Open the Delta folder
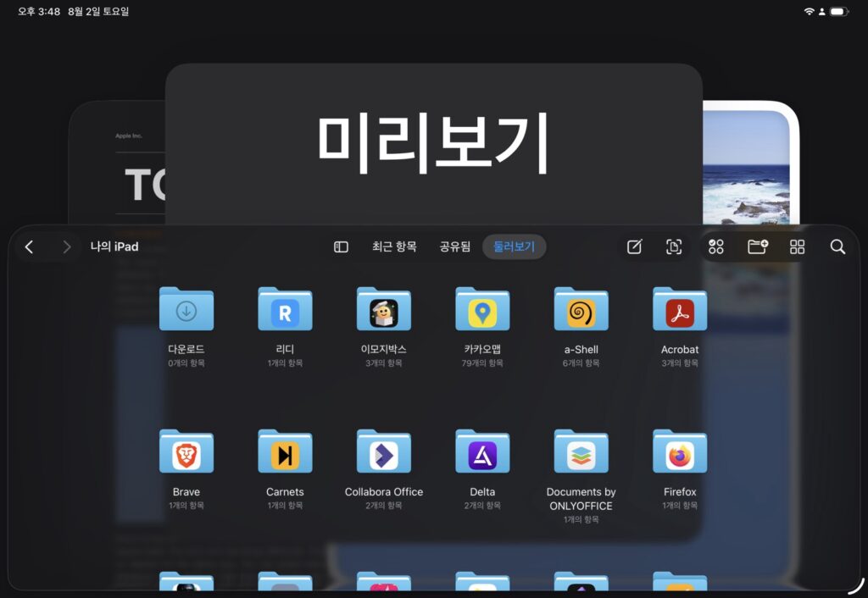Screen dimensions: 868x598 (x=482, y=451)
